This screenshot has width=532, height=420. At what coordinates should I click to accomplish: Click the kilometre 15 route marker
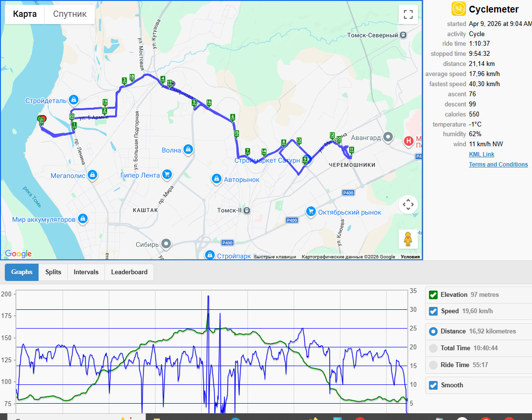[x=236, y=134]
